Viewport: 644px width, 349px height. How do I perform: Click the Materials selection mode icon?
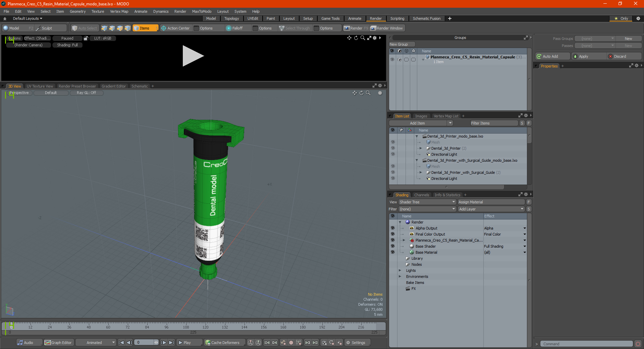pyautogui.click(x=127, y=28)
